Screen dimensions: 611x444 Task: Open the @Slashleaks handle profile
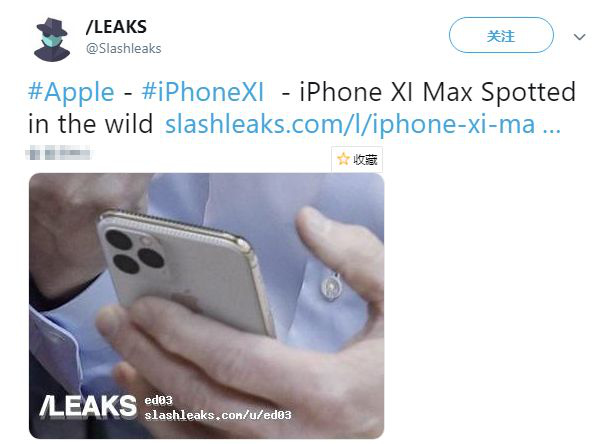(x=124, y=48)
